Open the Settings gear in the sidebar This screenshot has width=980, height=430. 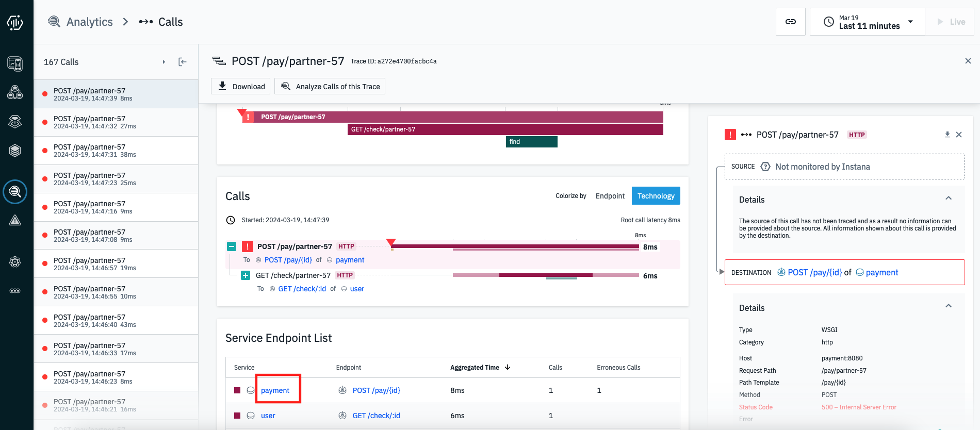pos(15,262)
